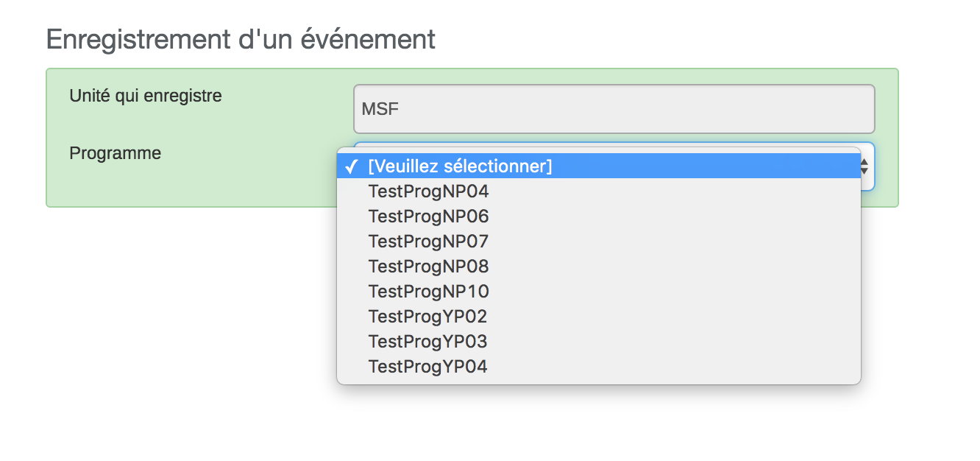Choose TestProgNP07 in the dropdown
This screenshot has height=461, width=980.
pyautogui.click(x=428, y=242)
